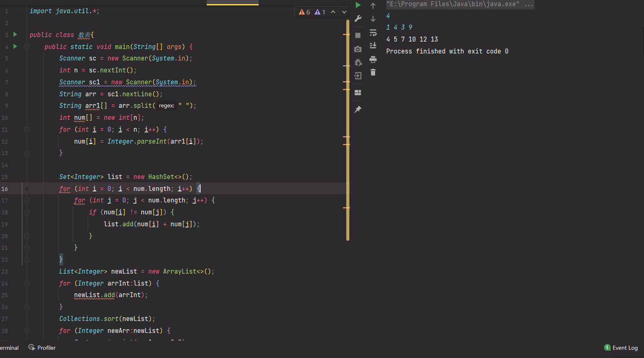
Task: Toggle the Pin Tab icon
Action: tap(358, 109)
